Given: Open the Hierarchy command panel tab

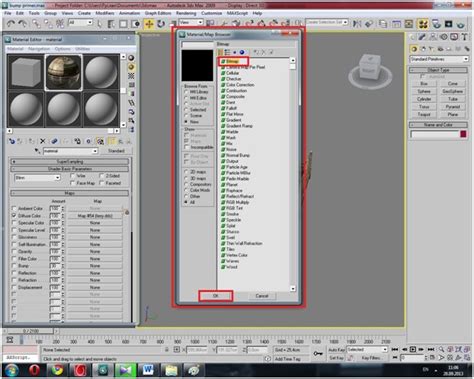Looking at the screenshot, I should pos(433,37).
